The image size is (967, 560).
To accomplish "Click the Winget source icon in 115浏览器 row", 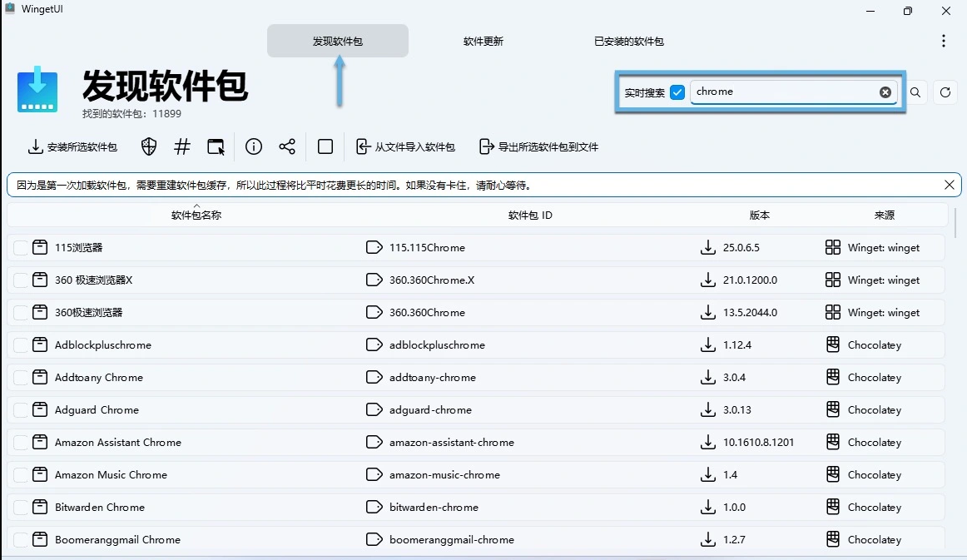I will pyautogui.click(x=832, y=247).
